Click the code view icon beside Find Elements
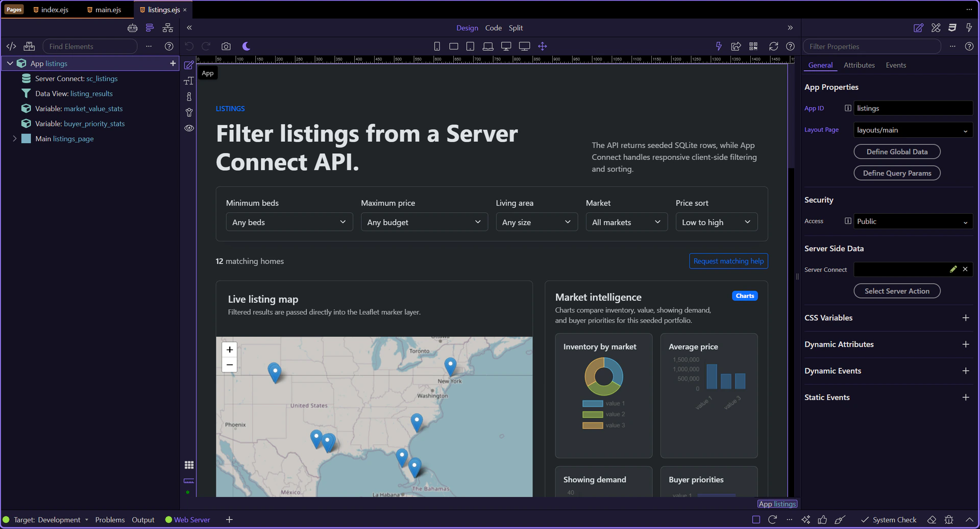The width and height of the screenshot is (980, 529). (x=11, y=46)
